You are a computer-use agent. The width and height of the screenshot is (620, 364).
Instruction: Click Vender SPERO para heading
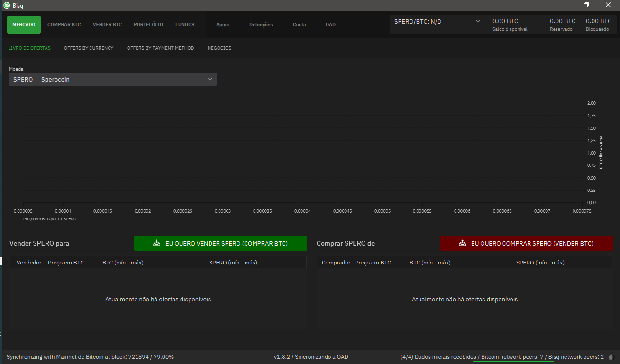pos(39,243)
